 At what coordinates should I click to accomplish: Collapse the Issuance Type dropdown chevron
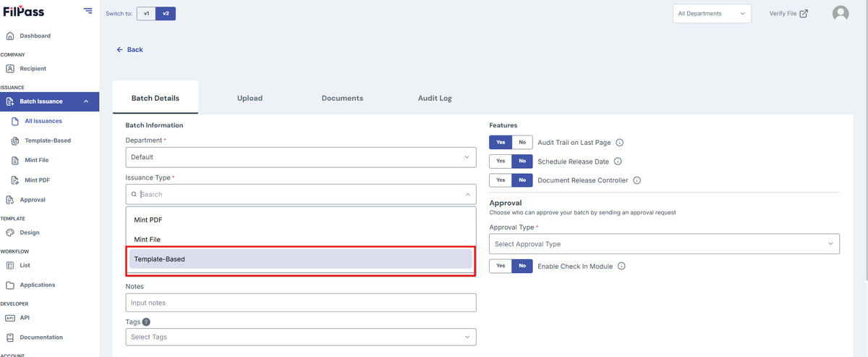(x=467, y=194)
